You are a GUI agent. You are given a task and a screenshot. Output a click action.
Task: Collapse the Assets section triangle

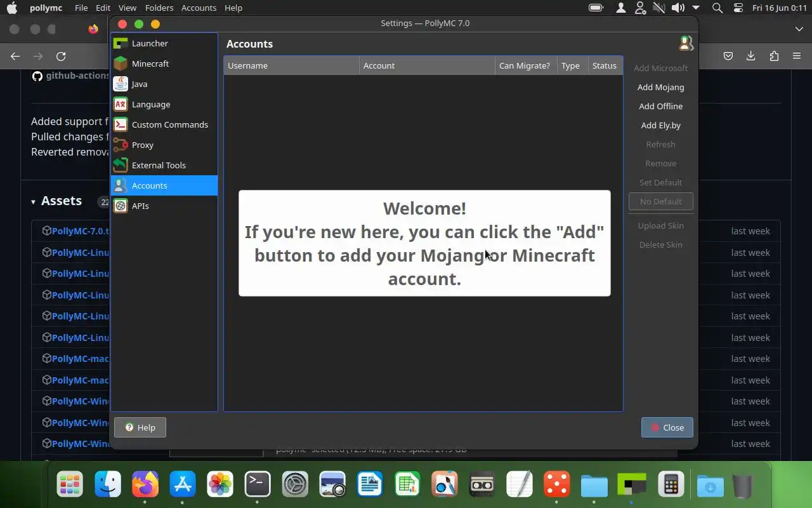coord(33,202)
